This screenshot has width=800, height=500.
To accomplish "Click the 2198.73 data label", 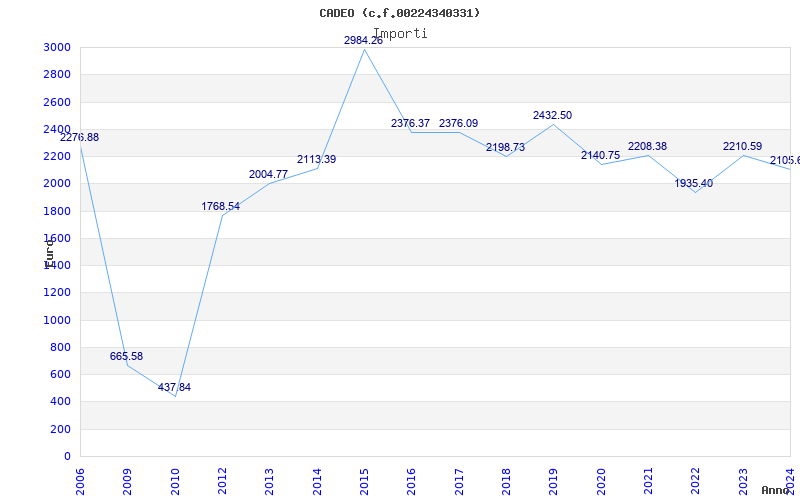I will point(505,147).
